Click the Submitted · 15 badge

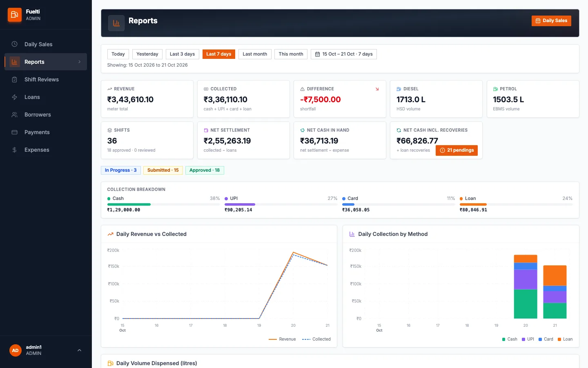[163, 170]
